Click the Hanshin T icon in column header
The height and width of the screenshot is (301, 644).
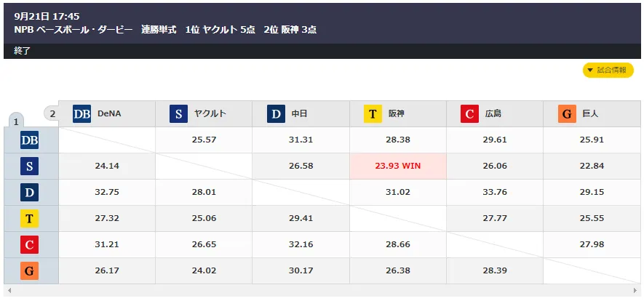click(x=373, y=114)
